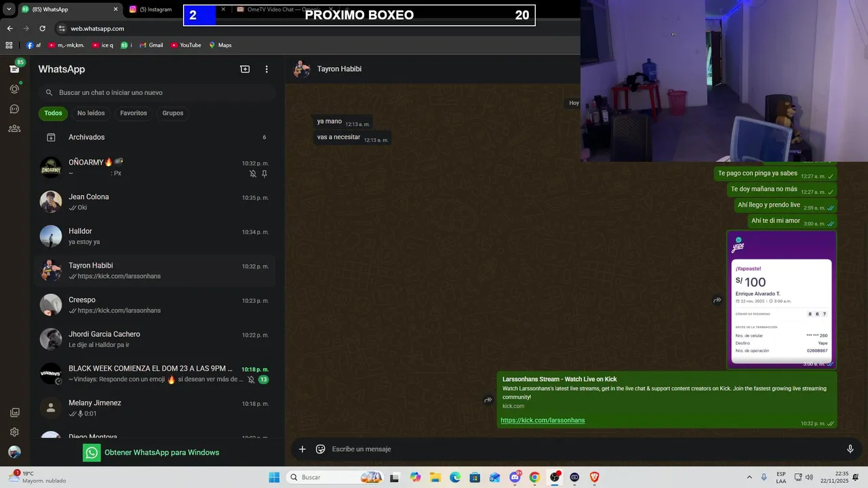Open the OÑOARMY group chat
The width and height of the screenshot is (868, 488).
click(157, 167)
